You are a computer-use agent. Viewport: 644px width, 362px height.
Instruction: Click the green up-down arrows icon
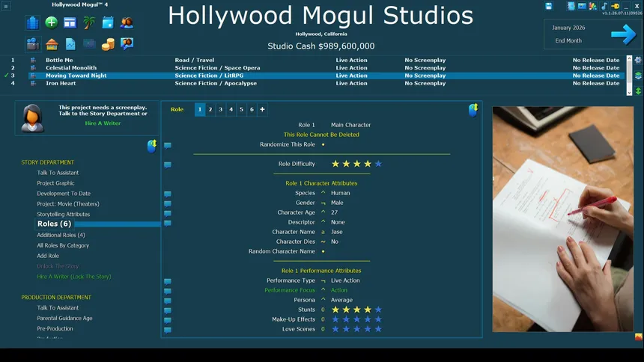click(638, 90)
